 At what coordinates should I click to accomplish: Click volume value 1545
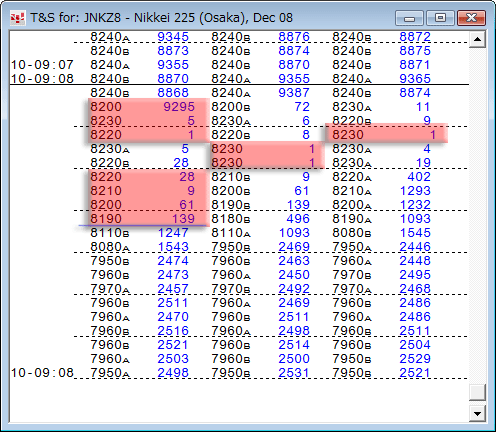pos(415,233)
